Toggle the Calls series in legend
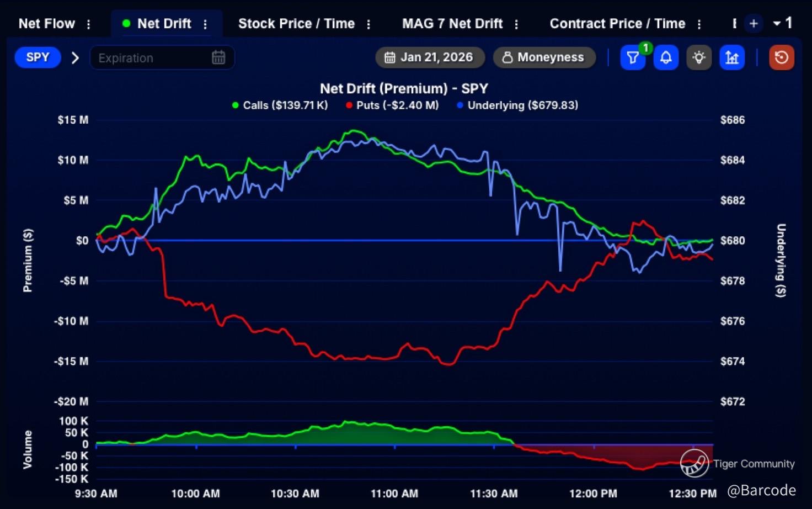 tap(280, 105)
